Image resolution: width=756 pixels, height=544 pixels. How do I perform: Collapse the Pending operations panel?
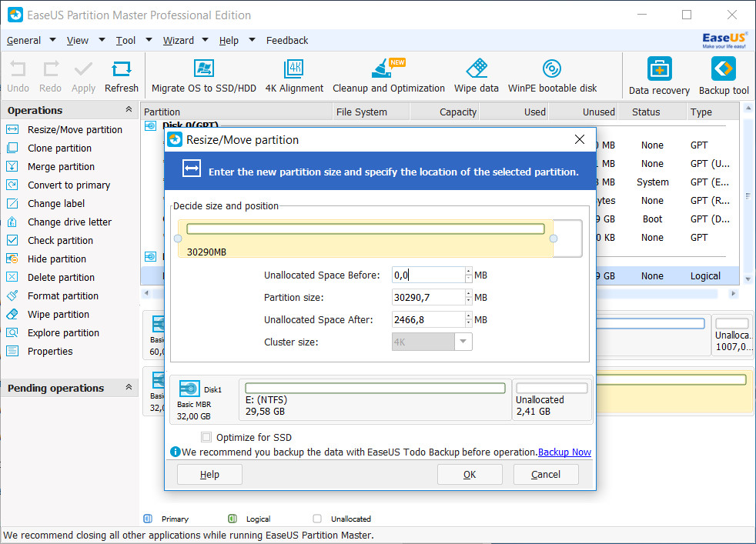pyautogui.click(x=129, y=387)
